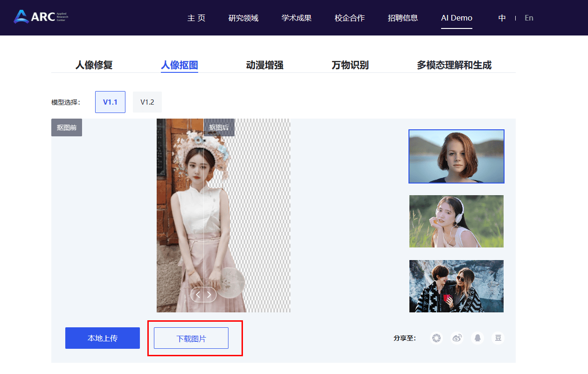The width and height of the screenshot is (588, 374).
Task: Switch the site language to En
Action: click(529, 18)
